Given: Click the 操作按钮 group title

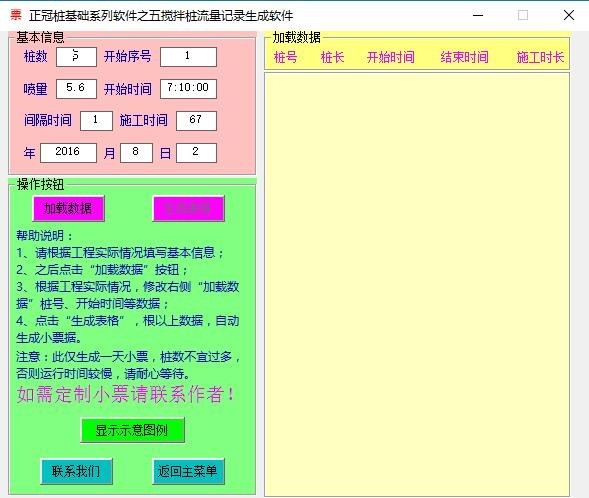Looking at the screenshot, I should click(40, 184).
